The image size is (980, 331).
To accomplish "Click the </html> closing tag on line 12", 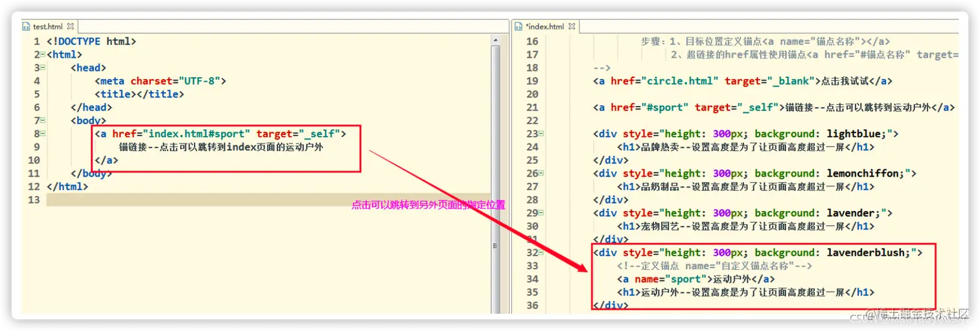I will point(67,187).
